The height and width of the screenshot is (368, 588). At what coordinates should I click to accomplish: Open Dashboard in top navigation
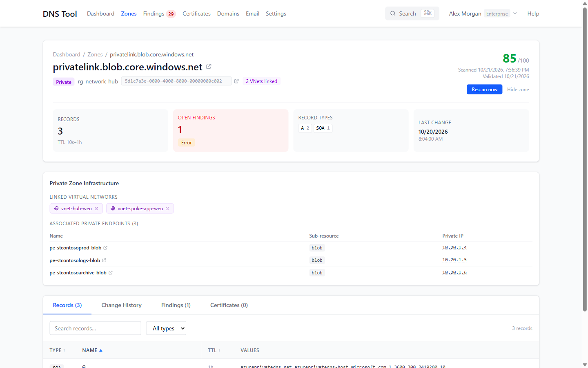pos(100,13)
